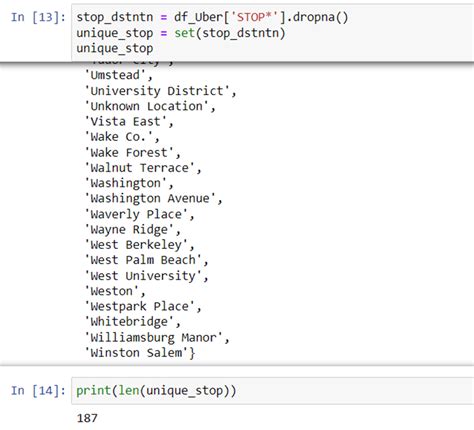Click the code line stop_dstntn = df_Uber['STOP*'].dropna()
This screenshot has width=474, height=430.
point(212,17)
